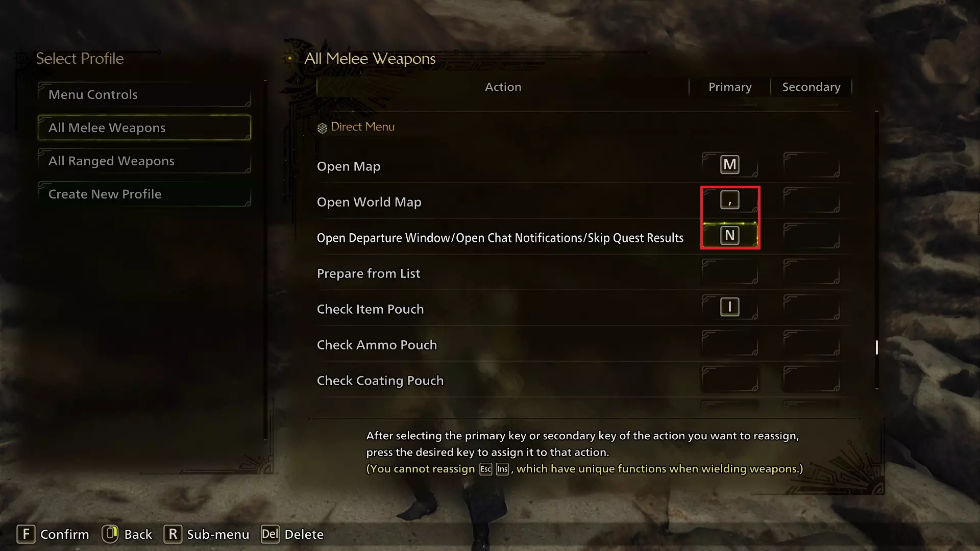Click secondary slot for Open Map

(x=811, y=165)
